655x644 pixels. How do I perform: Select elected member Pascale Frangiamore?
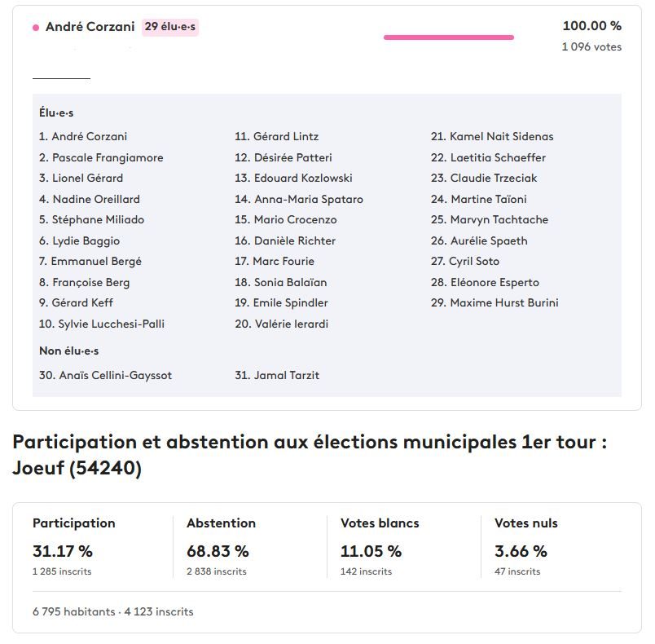108,157
